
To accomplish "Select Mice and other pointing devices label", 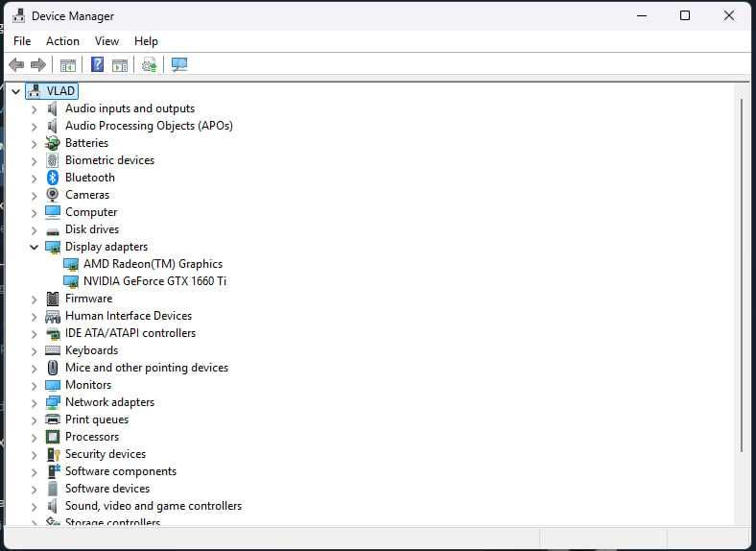I will point(147,368).
